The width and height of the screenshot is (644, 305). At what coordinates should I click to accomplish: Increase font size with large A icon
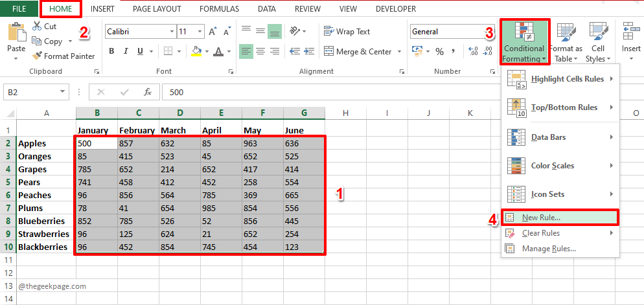[x=213, y=32]
